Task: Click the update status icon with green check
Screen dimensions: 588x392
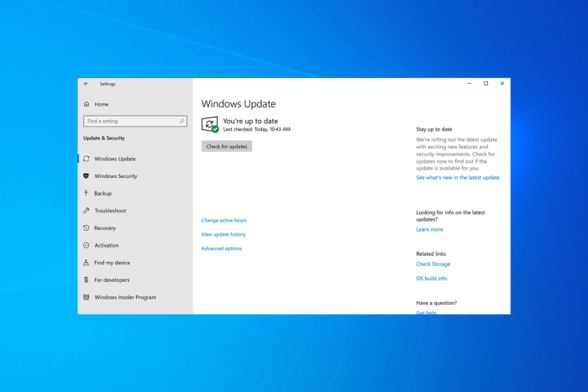Action: coord(210,124)
